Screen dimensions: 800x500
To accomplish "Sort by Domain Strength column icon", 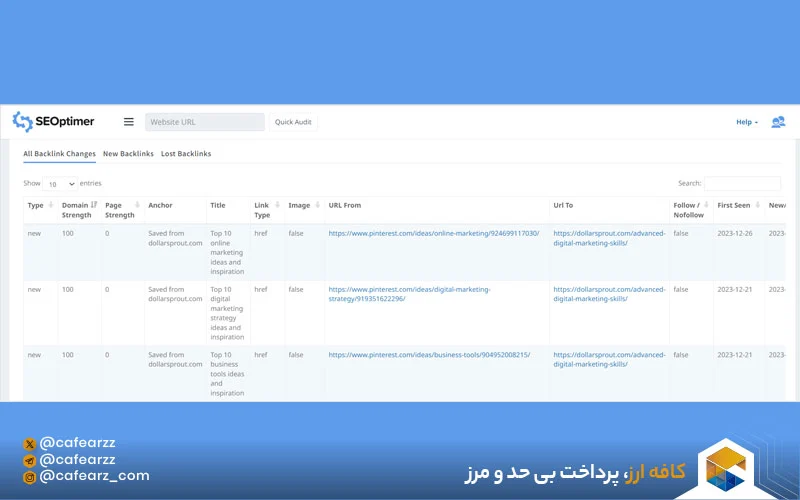I will [94, 205].
